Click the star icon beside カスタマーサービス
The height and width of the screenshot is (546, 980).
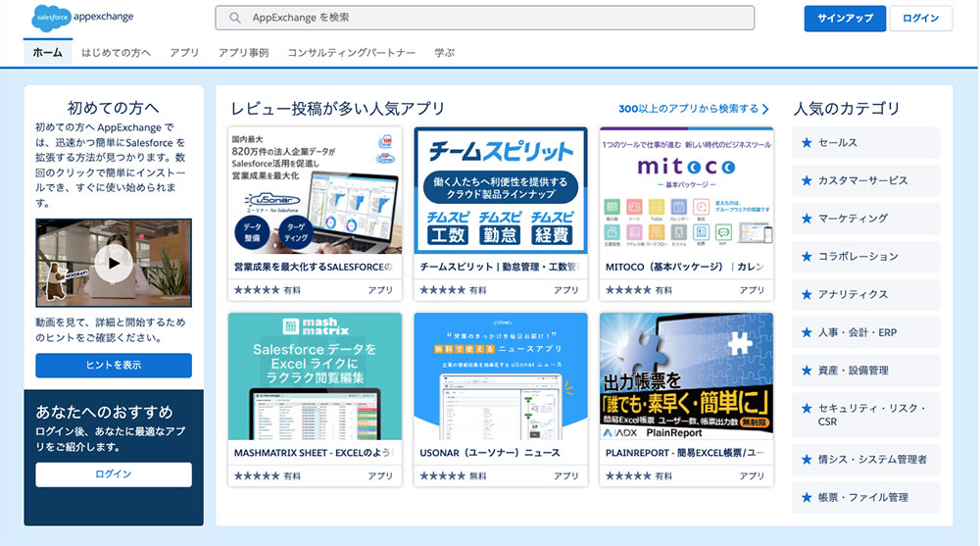click(x=807, y=180)
